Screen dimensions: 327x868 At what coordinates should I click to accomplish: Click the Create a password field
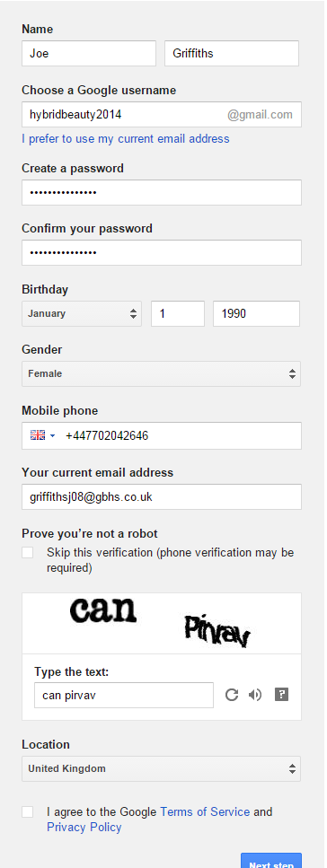pyautogui.click(x=162, y=192)
